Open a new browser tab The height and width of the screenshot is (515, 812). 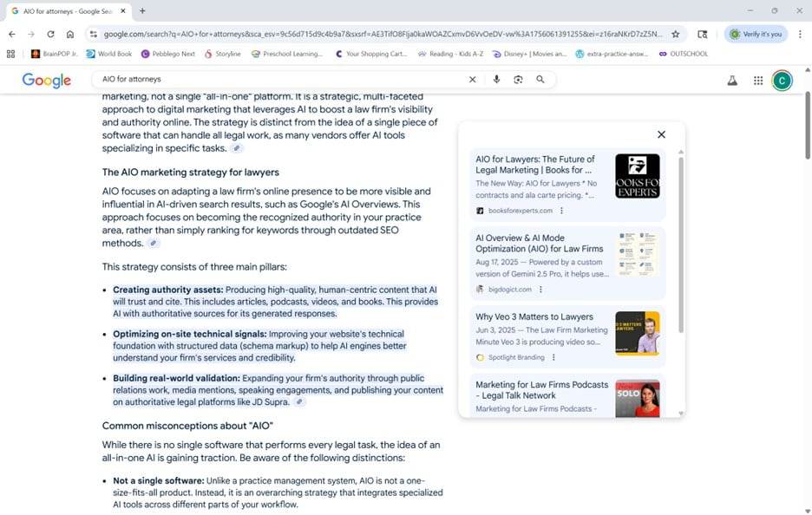[142, 10]
